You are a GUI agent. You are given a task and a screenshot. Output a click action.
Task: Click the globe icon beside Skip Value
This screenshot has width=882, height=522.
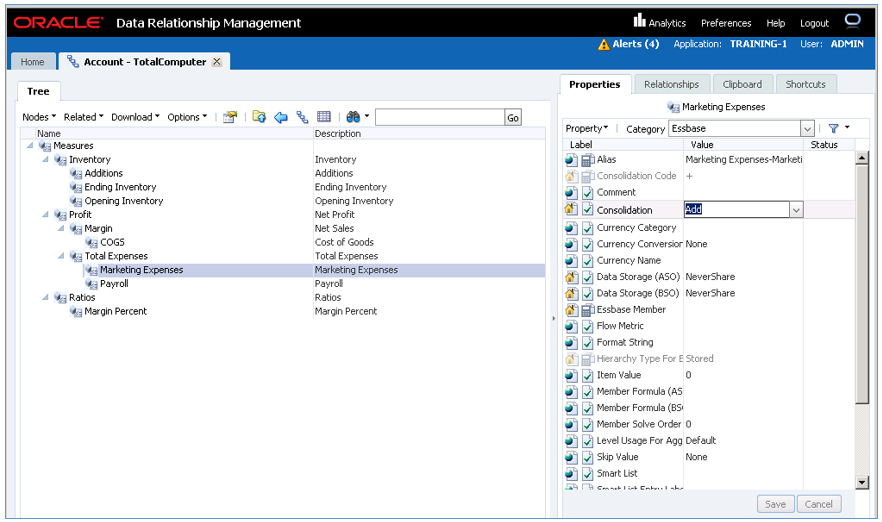[571, 457]
